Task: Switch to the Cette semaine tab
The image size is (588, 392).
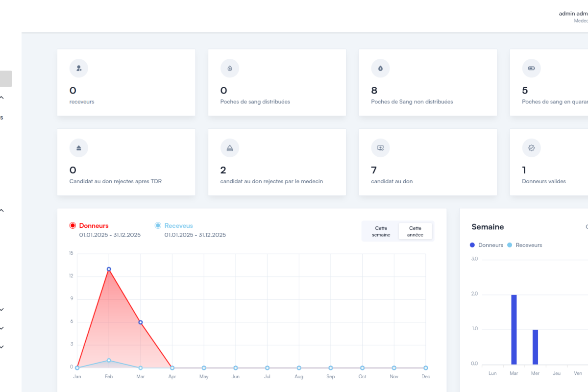Action: (381, 231)
